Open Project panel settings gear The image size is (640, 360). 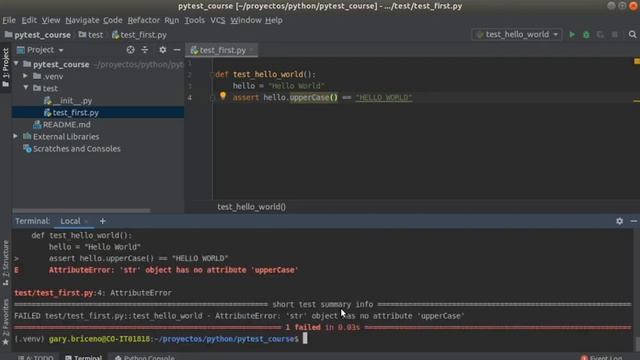[x=162, y=50]
